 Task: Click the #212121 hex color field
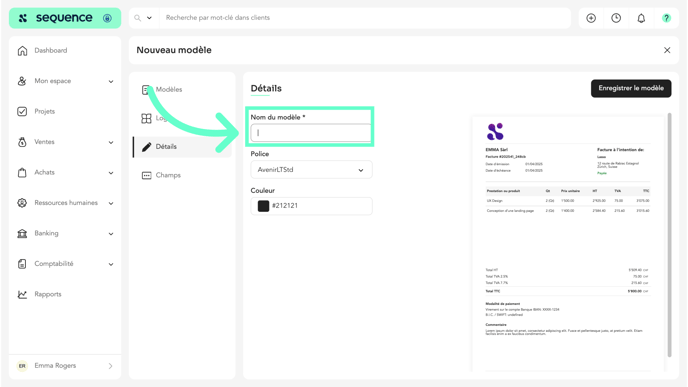pos(312,206)
